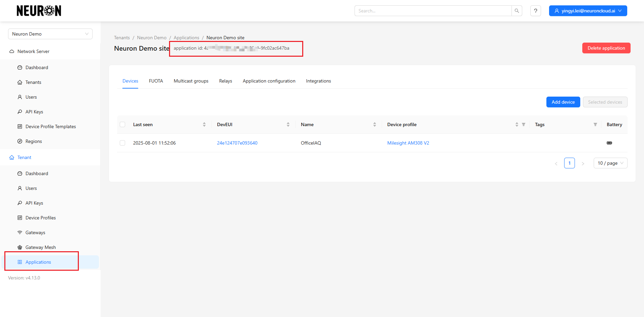644x317 pixels.
Task: Check the OfficeIAQ device row checkbox
Action: 122,143
